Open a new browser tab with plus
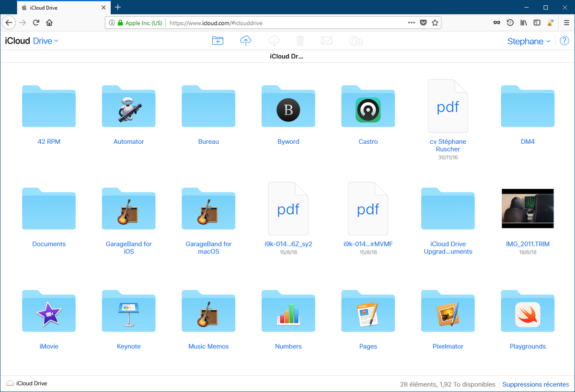The height and width of the screenshot is (392, 575). pos(118,7)
